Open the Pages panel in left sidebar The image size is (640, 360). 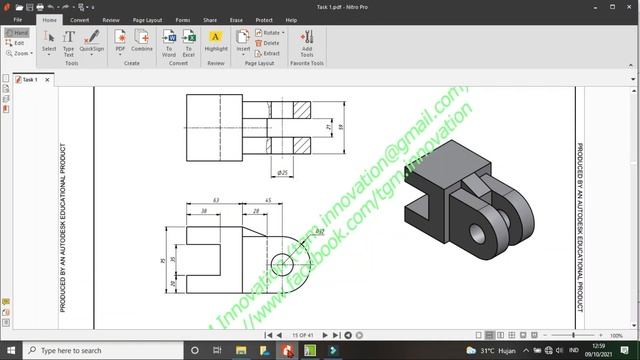pos(6,78)
